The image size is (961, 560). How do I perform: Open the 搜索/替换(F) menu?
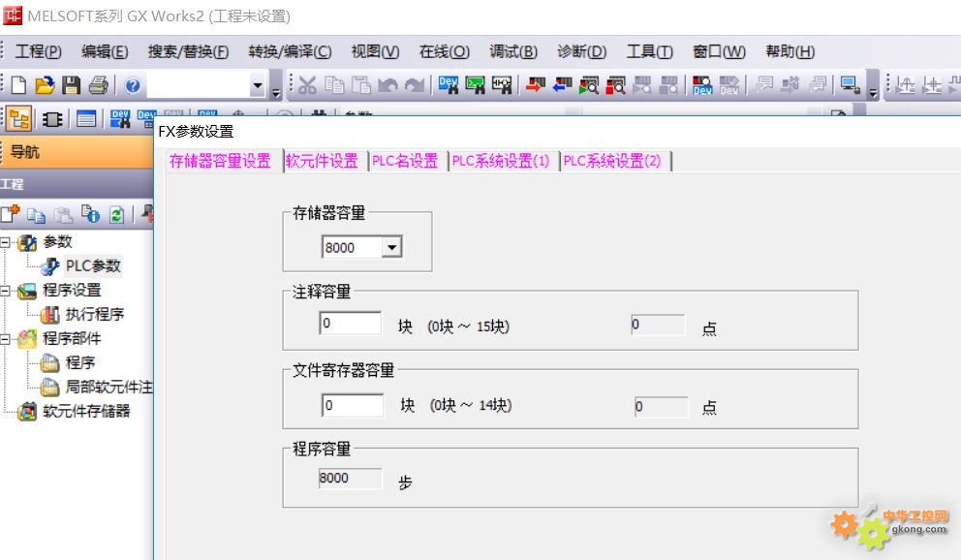[189, 51]
